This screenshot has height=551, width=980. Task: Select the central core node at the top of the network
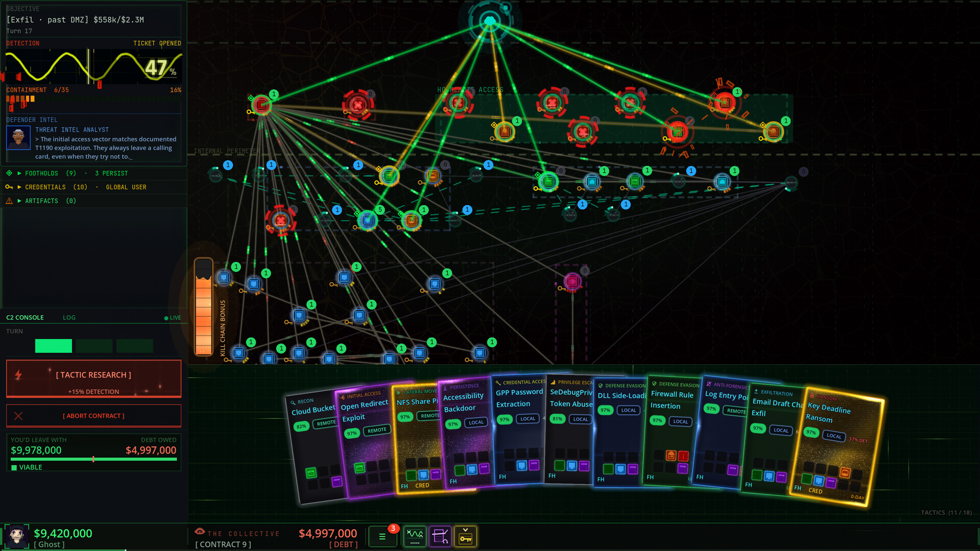[x=490, y=21]
